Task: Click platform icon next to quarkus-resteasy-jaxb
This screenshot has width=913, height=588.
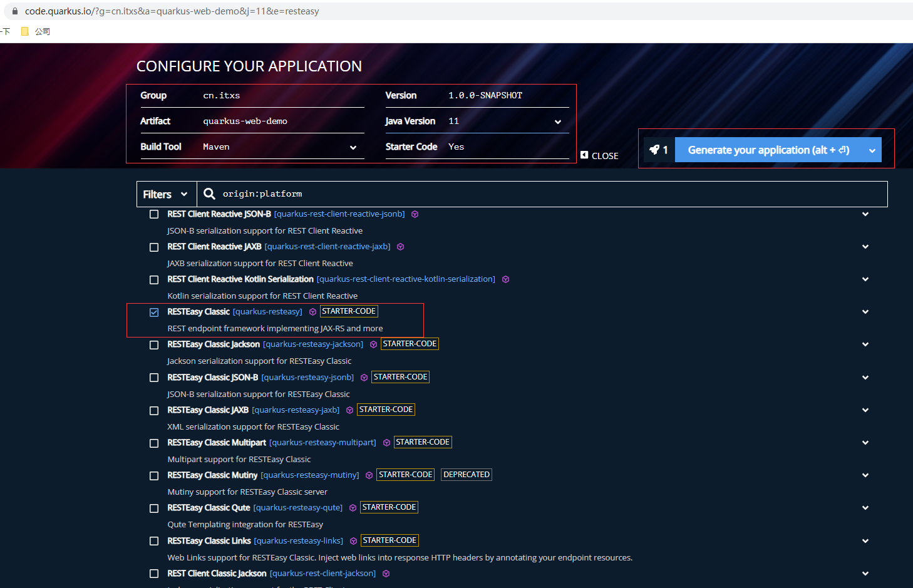Action: 349,410
